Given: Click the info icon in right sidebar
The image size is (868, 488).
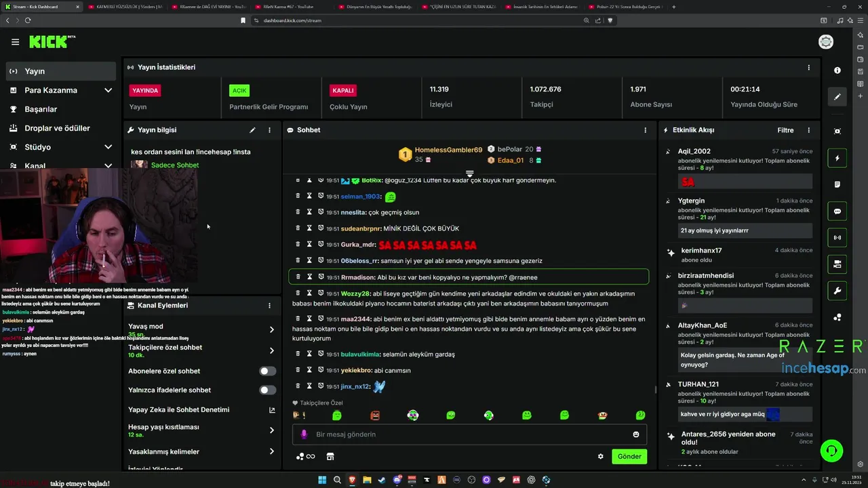Looking at the screenshot, I should [837, 70].
